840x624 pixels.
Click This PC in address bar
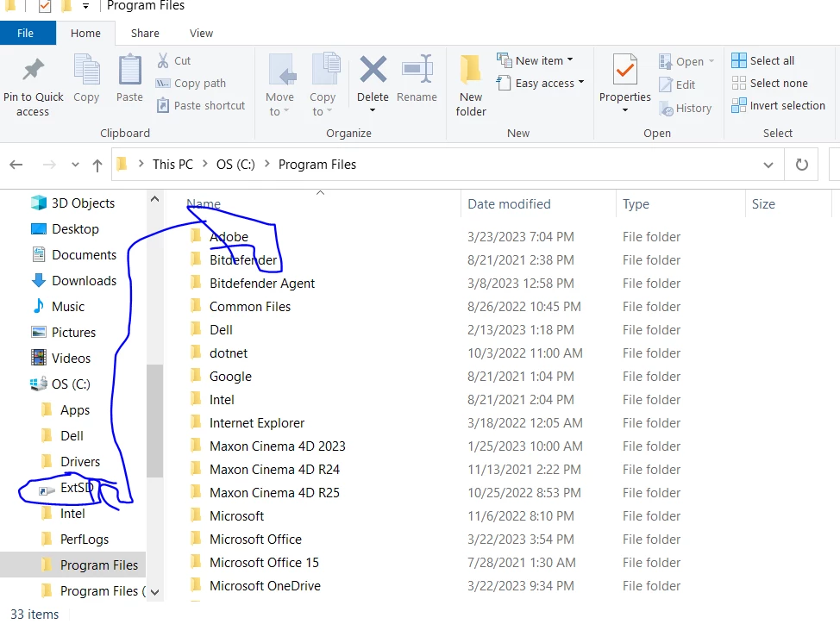172,165
